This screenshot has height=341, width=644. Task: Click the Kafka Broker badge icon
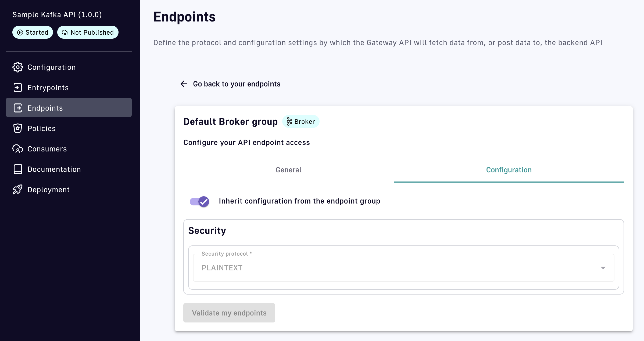tap(289, 121)
